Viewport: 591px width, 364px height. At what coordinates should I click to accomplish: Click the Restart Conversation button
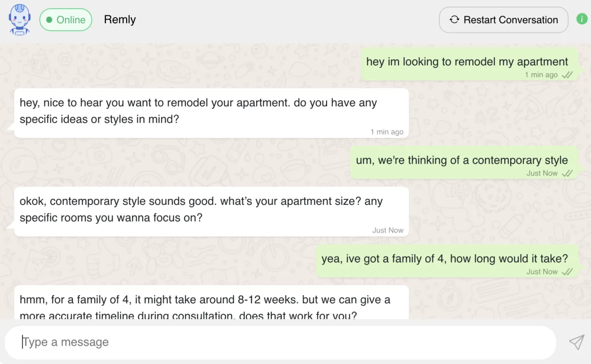click(503, 20)
